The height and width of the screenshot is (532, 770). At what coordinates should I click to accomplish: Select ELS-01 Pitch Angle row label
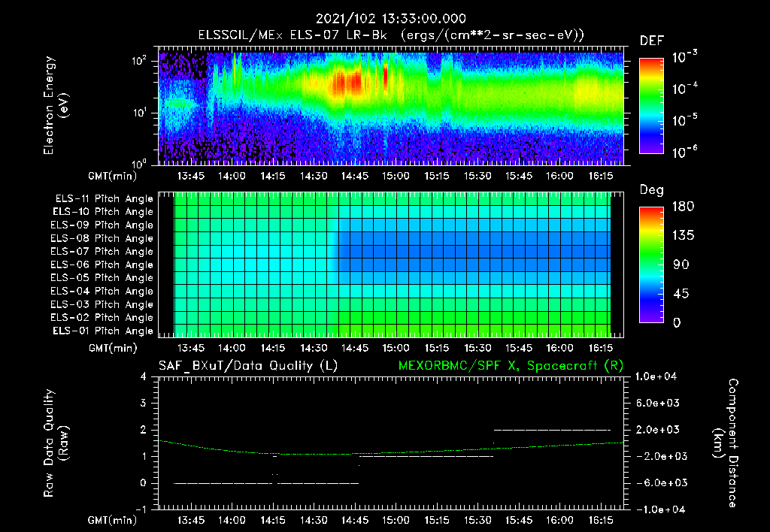coord(103,331)
